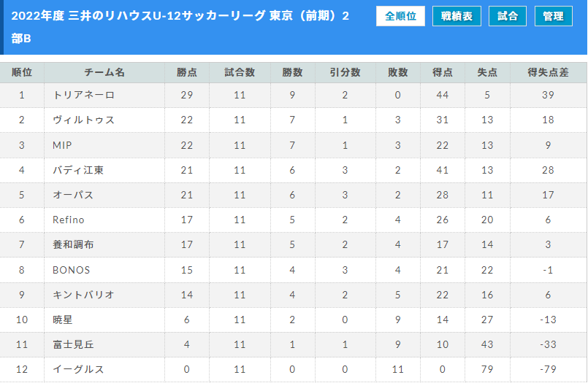Click the 得失点差 column header
This screenshot has height=383, width=588.
click(x=548, y=72)
